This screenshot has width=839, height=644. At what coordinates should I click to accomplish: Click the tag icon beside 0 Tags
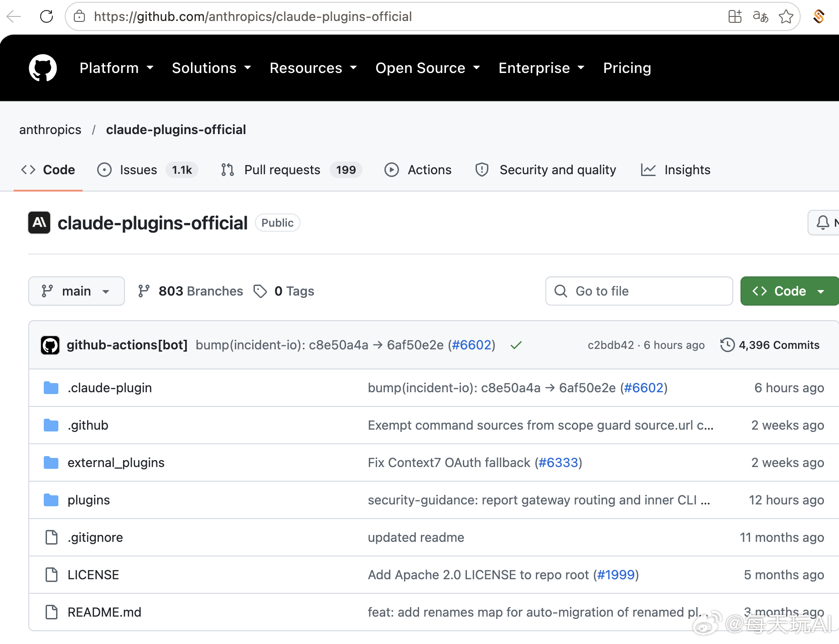coord(260,291)
